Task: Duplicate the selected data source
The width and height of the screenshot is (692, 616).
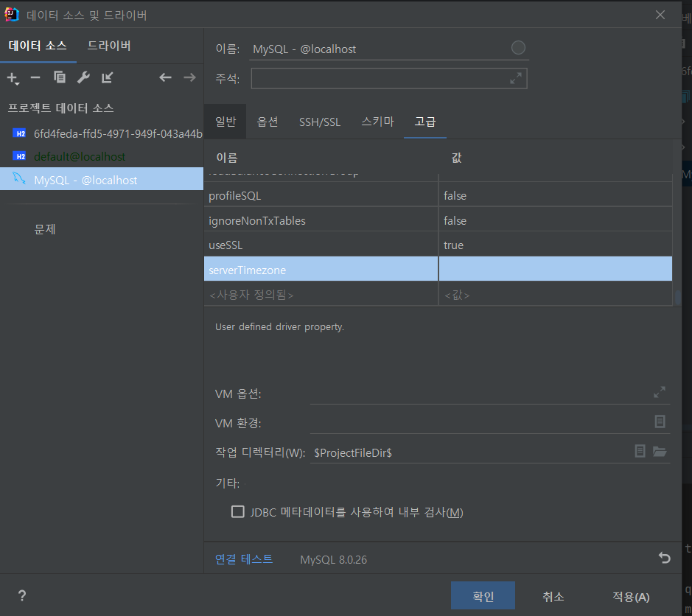Action: pos(60,77)
